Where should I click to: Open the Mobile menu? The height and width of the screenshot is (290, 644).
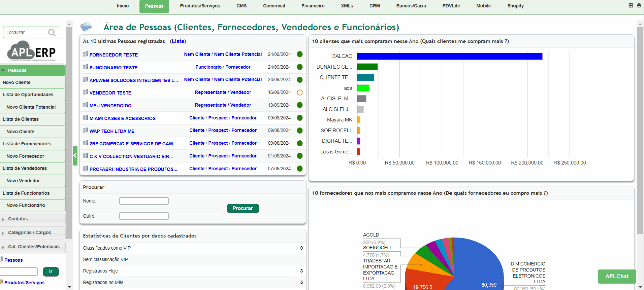pos(483,6)
